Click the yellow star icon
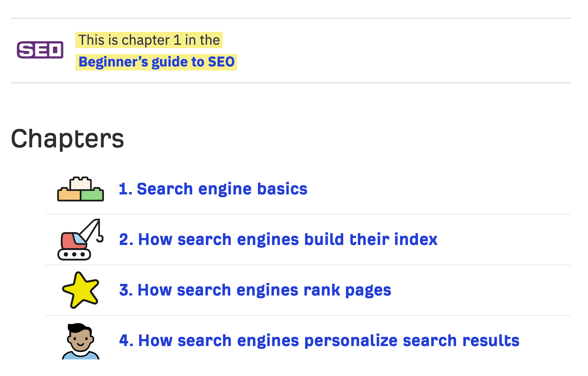This screenshot has width=588, height=376. point(81,290)
